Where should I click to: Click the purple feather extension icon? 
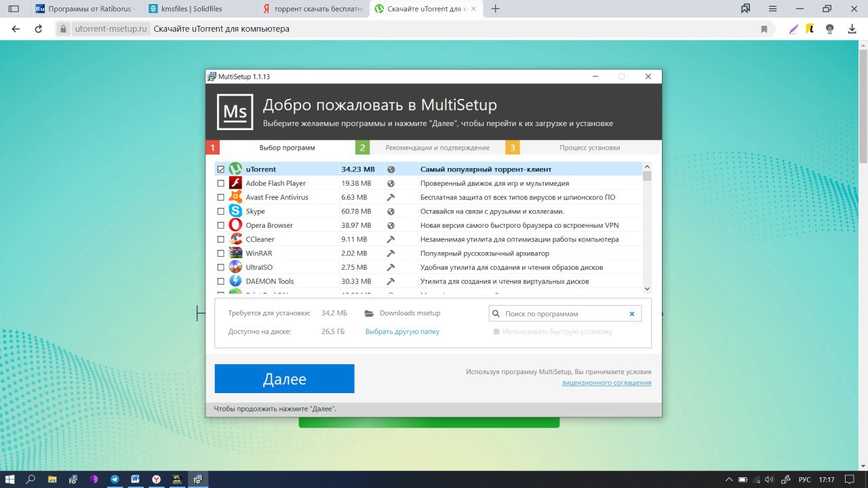793,29
